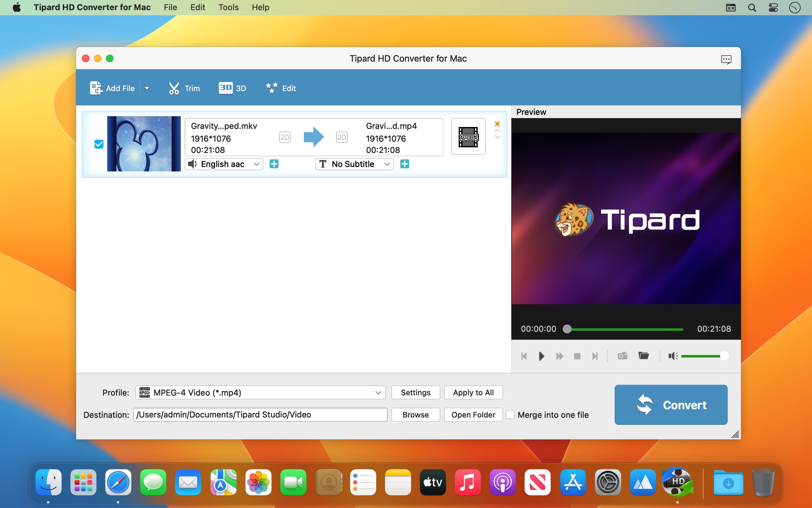812x508 pixels.
Task: Move the file up in the list
Action: point(498,130)
